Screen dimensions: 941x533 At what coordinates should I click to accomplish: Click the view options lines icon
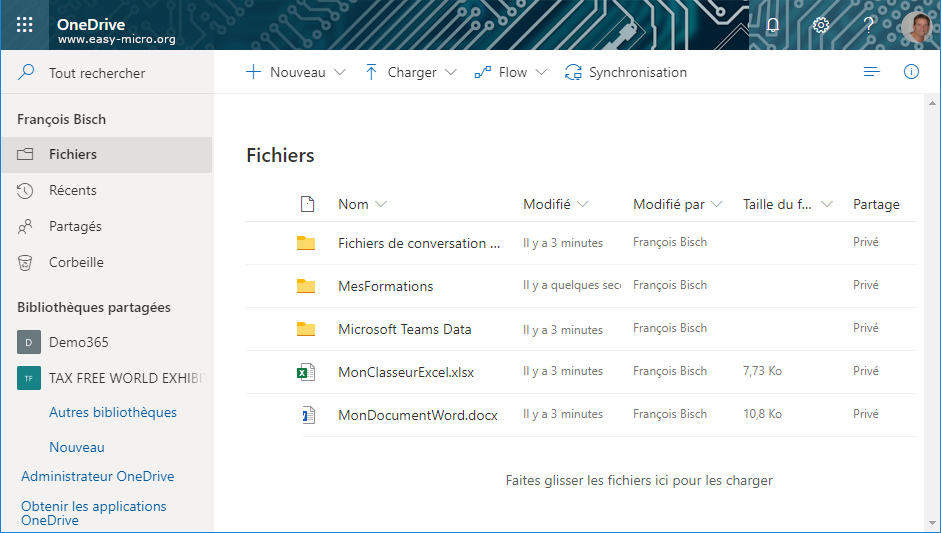click(x=871, y=72)
